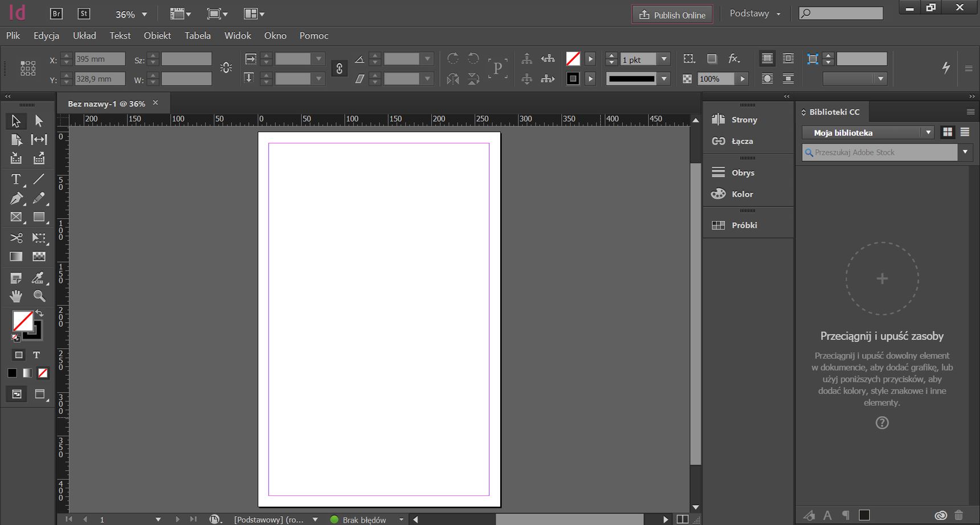The height and width of the screenshot is (525, 980).
Task: Toggle the Preview screen mode button
Action: coord(40,394)
